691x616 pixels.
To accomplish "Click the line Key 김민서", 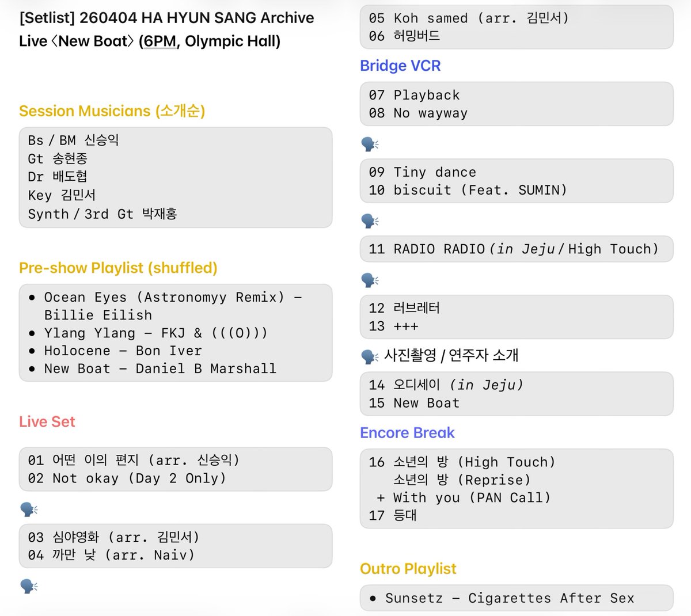I will click(x=62, y=195).
